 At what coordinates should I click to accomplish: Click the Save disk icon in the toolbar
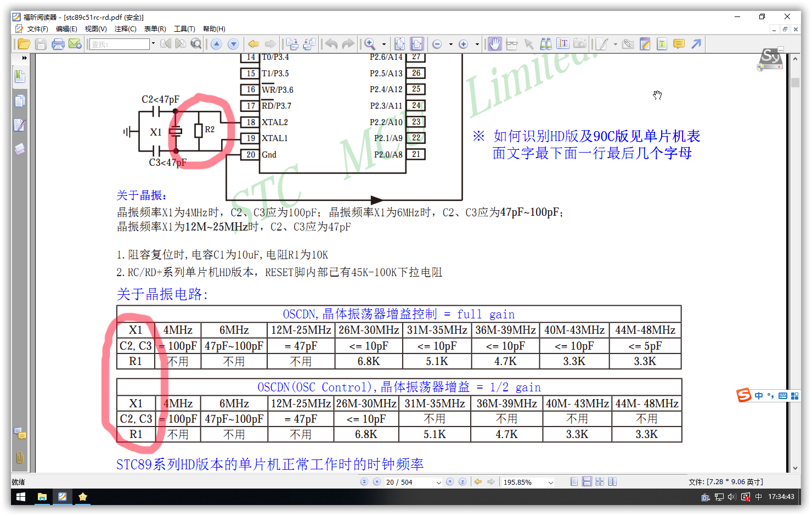click(41, 44)
